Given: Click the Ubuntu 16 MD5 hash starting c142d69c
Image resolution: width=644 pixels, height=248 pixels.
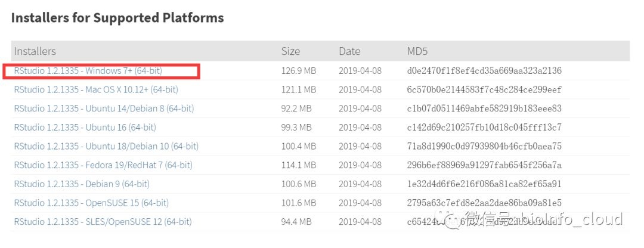Looking at the screenshot, I should [484, 127].
